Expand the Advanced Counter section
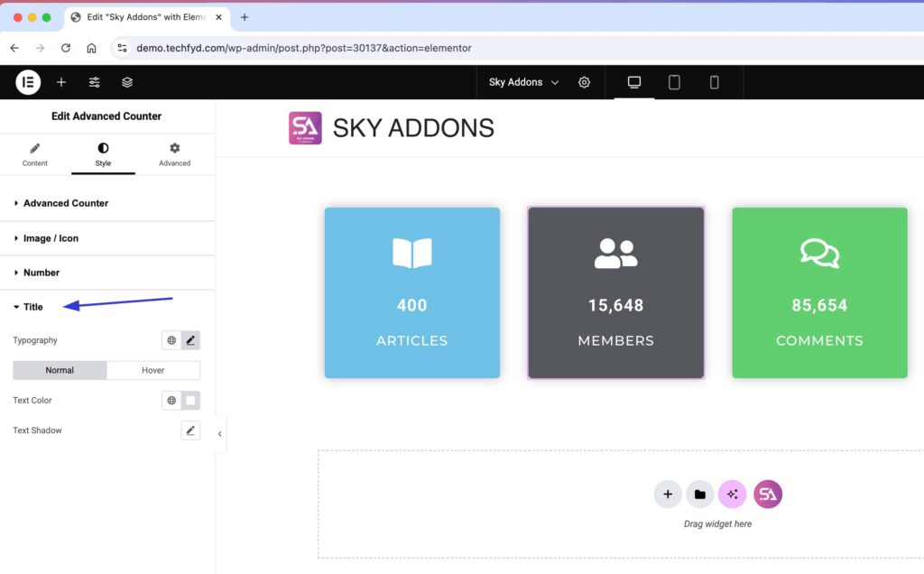 pyautogui.click(x=107, y=203)
